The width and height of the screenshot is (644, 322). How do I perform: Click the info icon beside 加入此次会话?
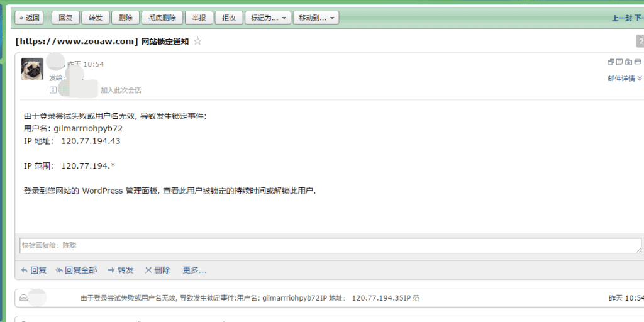tap(53, 90)
